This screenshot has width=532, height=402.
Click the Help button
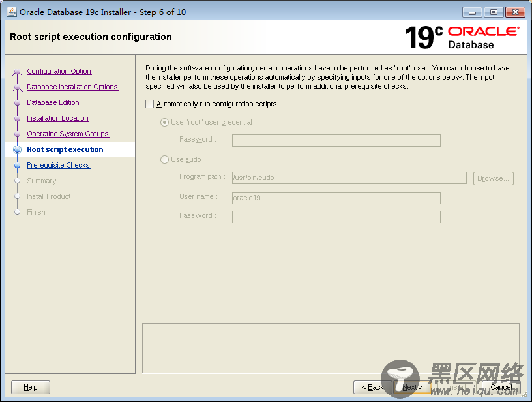pyautogui.click(x=31, y=387)
